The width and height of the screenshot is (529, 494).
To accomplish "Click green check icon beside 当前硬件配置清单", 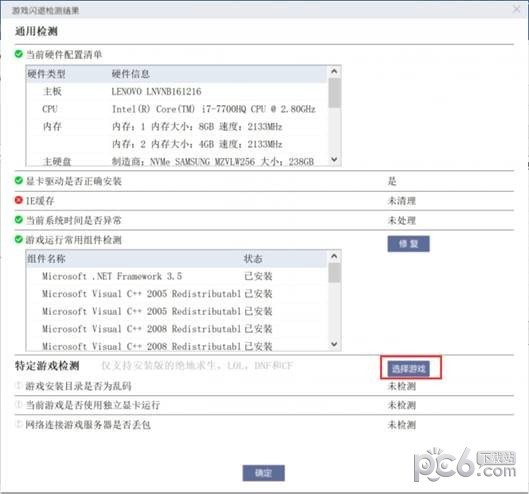I will (x=19, y=54).
